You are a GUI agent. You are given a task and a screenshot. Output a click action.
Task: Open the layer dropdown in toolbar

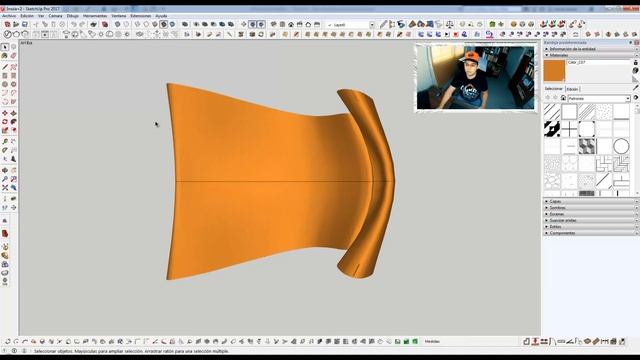point(372,25)
